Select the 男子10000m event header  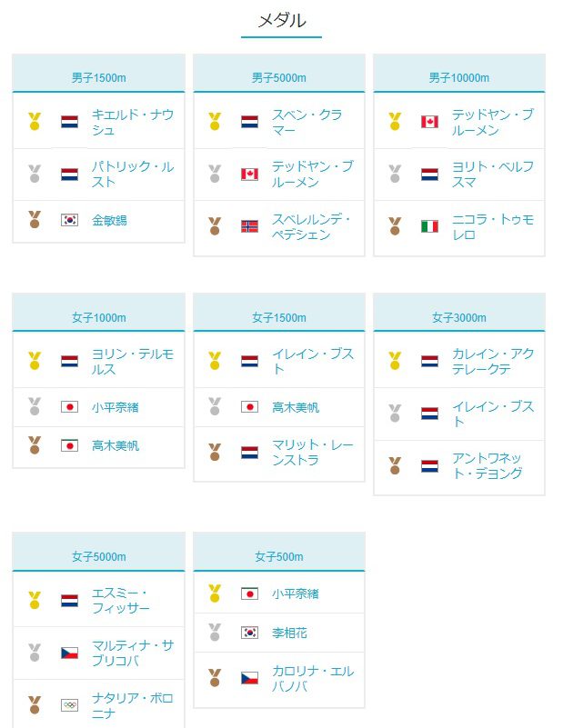459,78
